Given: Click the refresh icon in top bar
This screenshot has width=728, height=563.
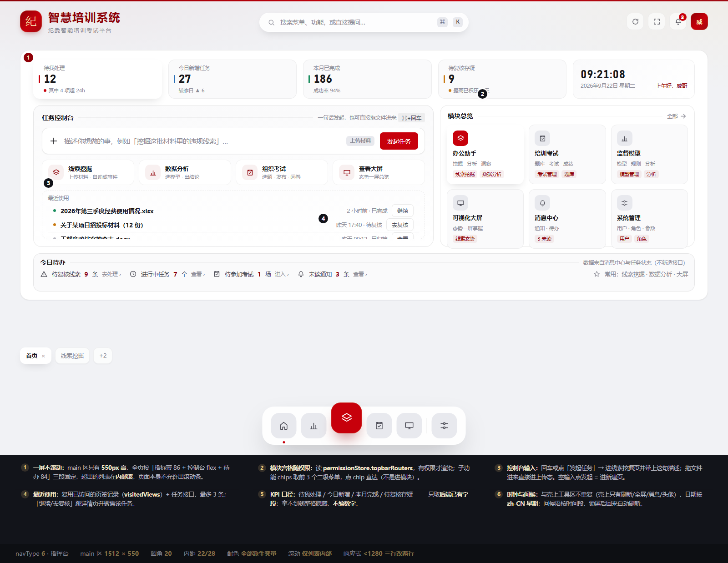Looking at the screenshot, I should click(635, 21).
